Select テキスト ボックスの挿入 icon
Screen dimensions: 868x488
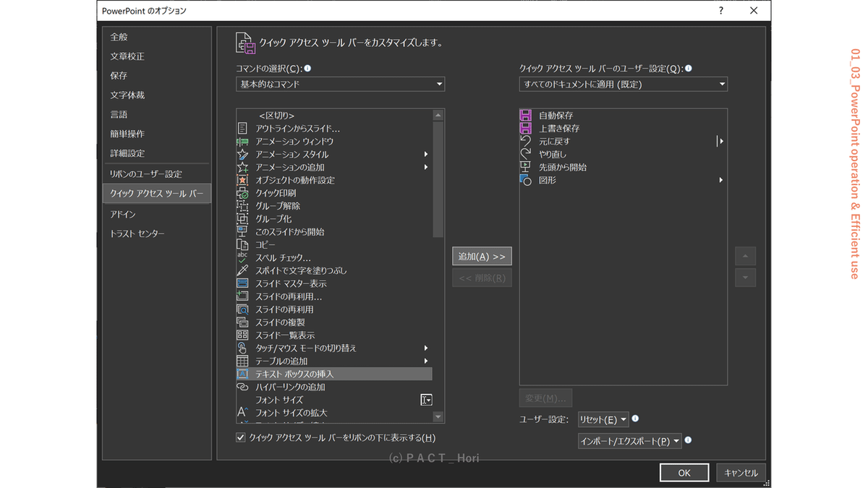pyautogui.click(x=242, y=374)
